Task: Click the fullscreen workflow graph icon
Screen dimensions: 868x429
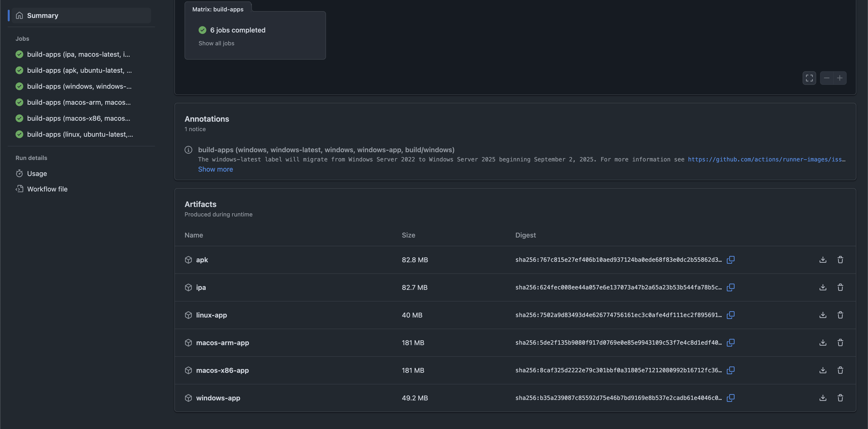Action: pos(809,78)
